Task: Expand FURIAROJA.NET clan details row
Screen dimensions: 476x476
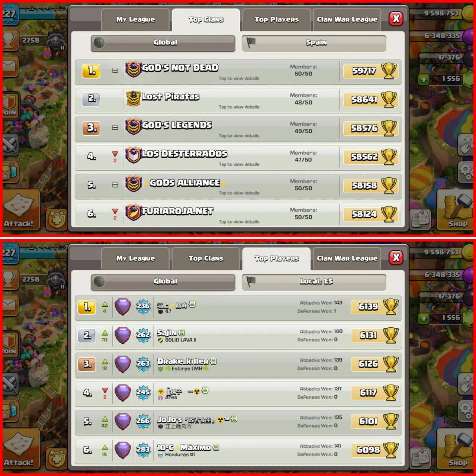Action: point(238,215)
